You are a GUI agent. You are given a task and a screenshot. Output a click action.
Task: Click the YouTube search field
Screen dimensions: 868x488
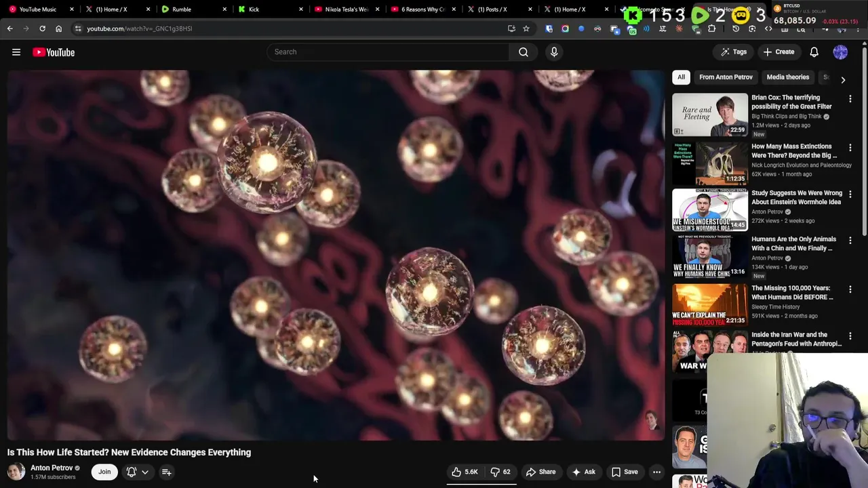tap(389, 52)
